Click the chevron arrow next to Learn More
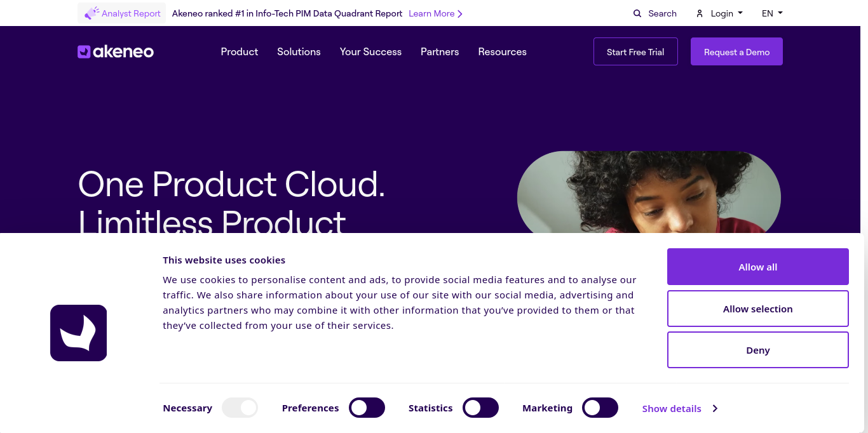 click(x=461, y=13)
